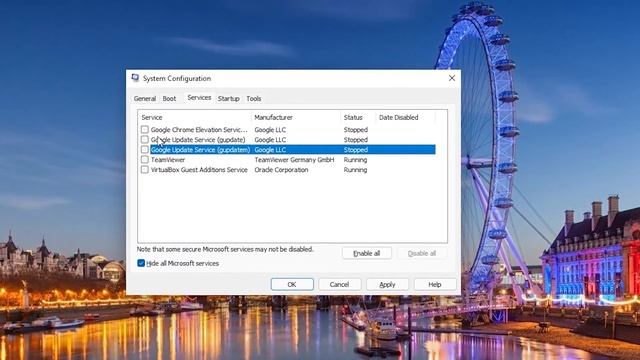Select the Services tab
This screenshot has height=360, width=640.
tap(199, 98)
